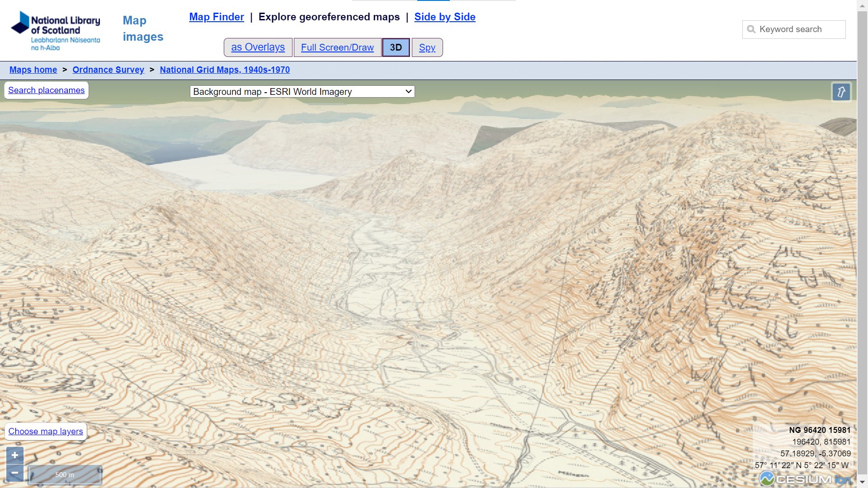This screenshot has width=868, height=488.
Task: Click grid reference NG 96420 15981
Action: [x=820, y=430]
